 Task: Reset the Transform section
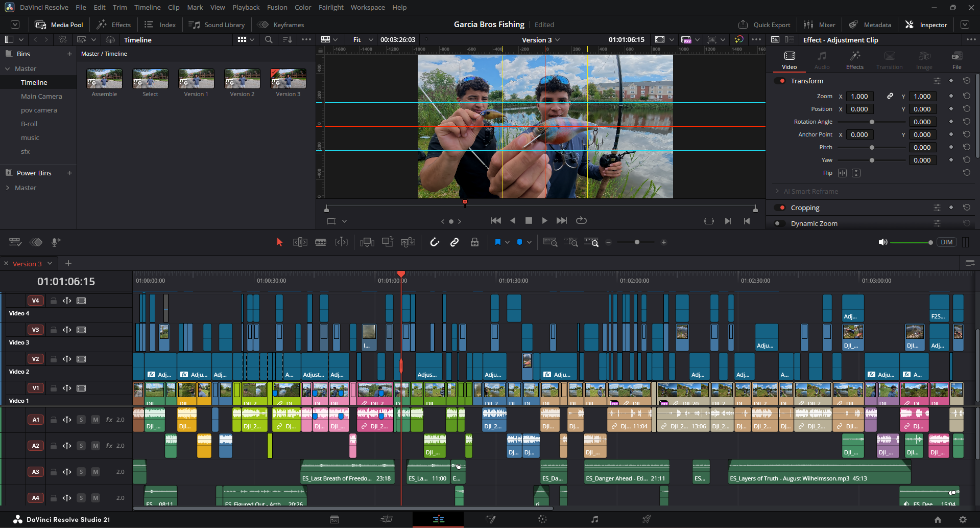pos(967,81)
